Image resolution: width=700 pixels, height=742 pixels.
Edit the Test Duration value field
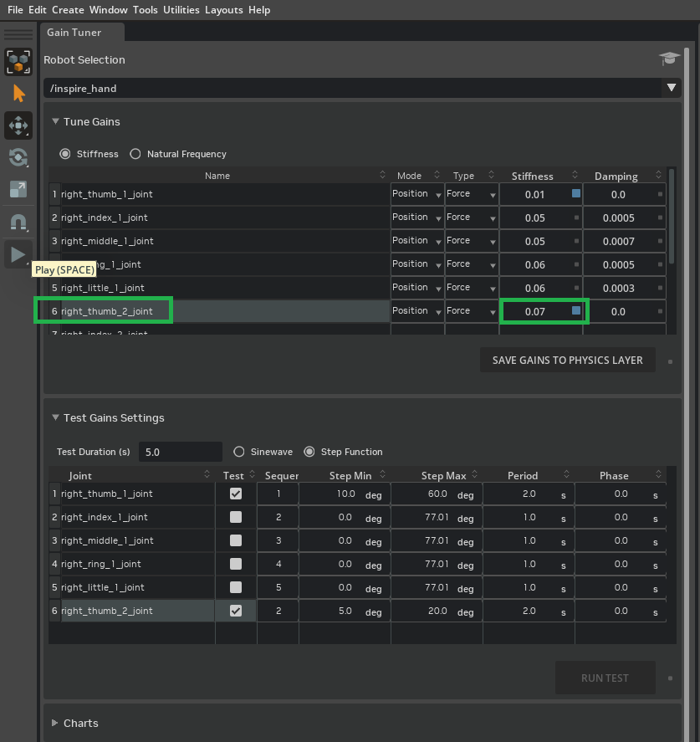coord(180,451)
